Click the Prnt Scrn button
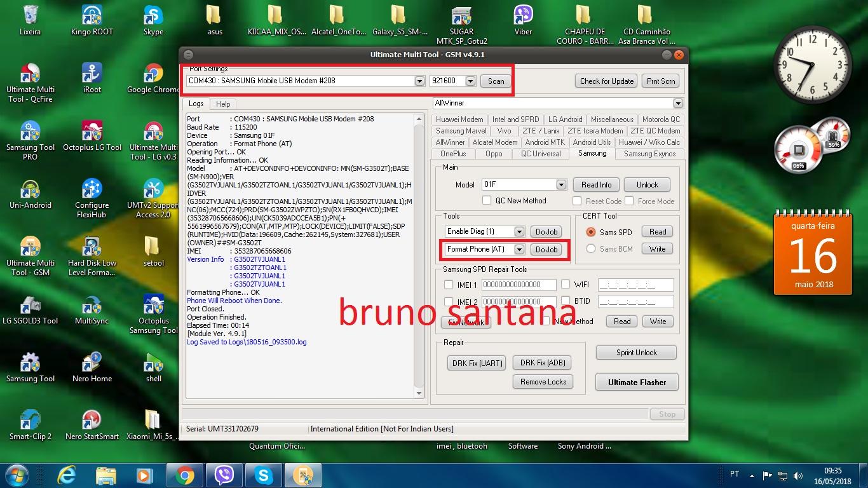The height and width of the screenshot is (488, 868). coord(661,81)
